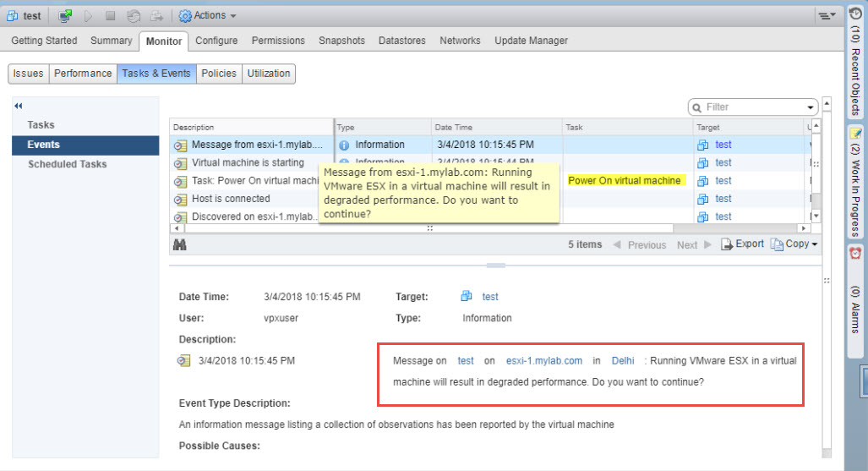Click event icon of Virtual machine is starting row

[180, 163]
